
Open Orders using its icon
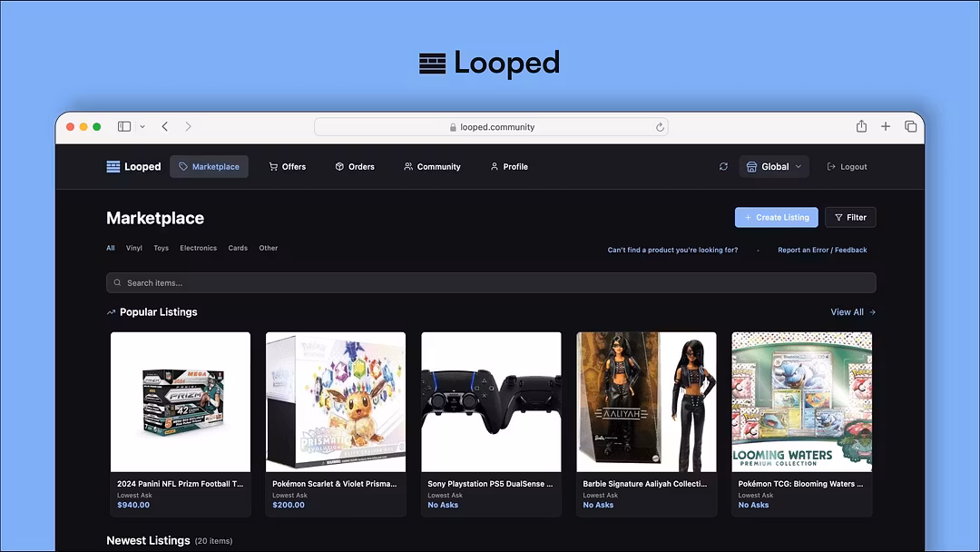click(x=339, y=166)
